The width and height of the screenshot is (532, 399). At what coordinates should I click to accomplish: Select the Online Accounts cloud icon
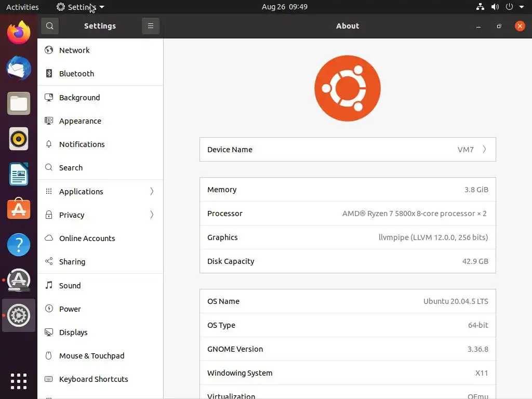[x=49, y=238]
